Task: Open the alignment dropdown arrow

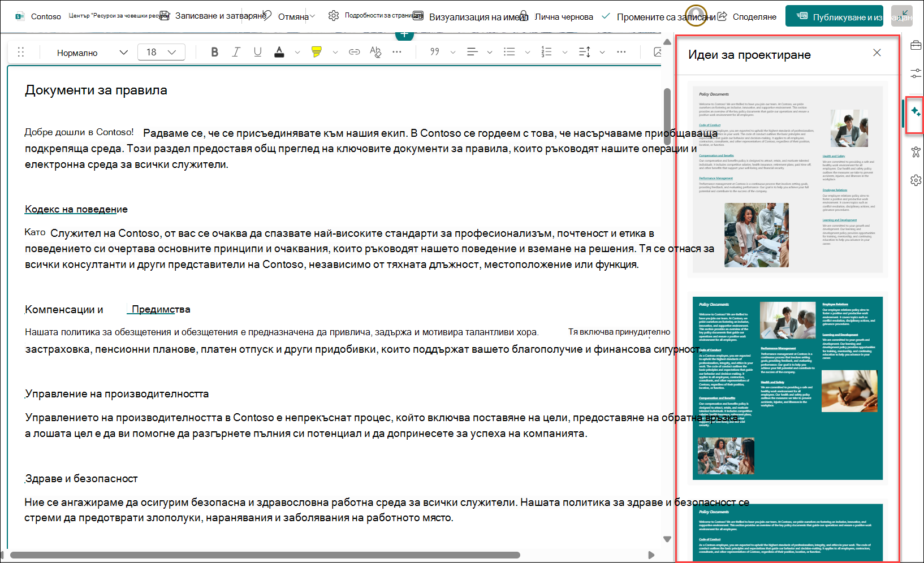Action: (490, 52)
